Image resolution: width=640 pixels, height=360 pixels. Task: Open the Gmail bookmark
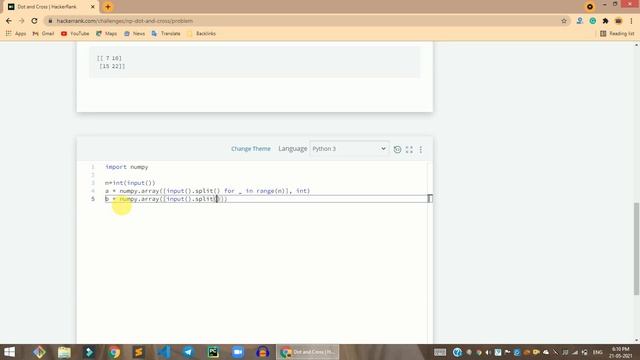click(x=43, y=33)
